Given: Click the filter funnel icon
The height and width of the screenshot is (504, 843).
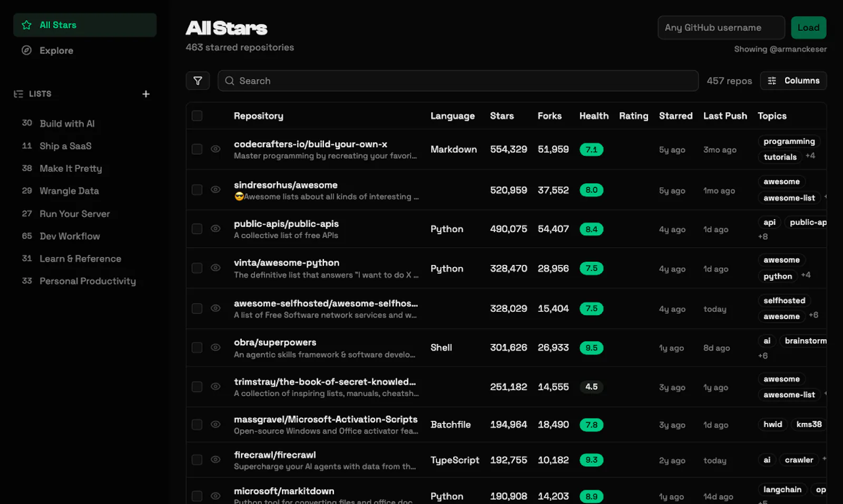Looking at the screenshot, I should (x=198, y=81).
